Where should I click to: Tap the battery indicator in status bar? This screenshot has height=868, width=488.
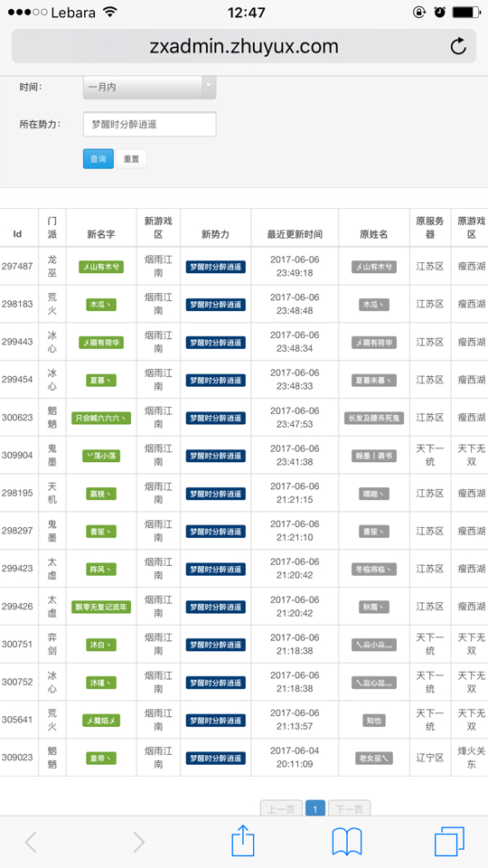coord(466,12)
